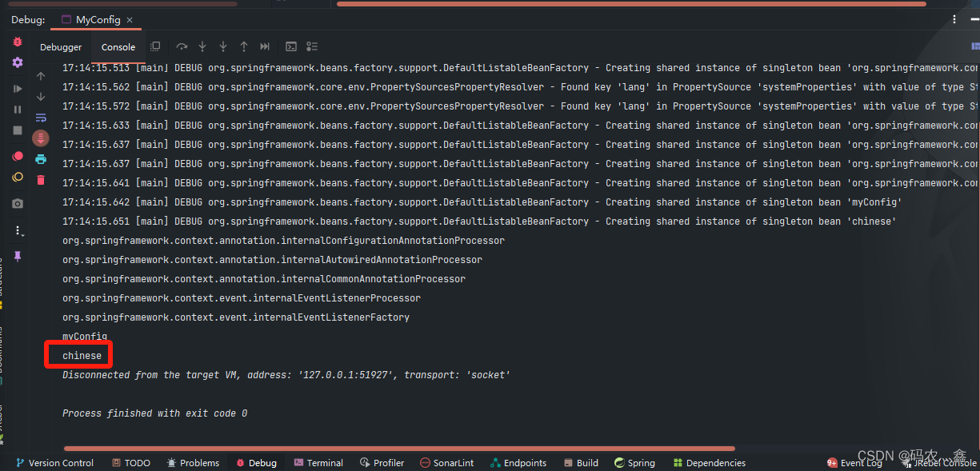Click the Resume Program icon
Image resolution: width=980 pixels, height=471 pixels.
[x=18, y=89]
